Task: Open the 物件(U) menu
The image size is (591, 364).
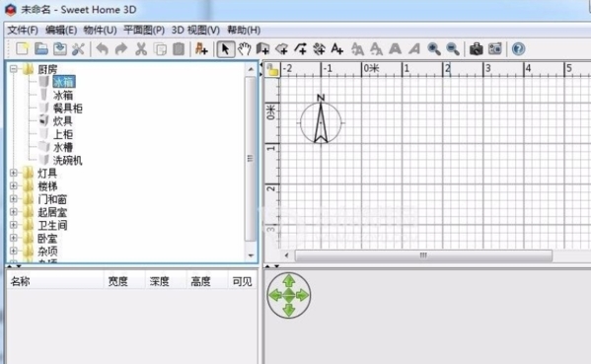Action: pyautogui.click(x=101, y=31)
